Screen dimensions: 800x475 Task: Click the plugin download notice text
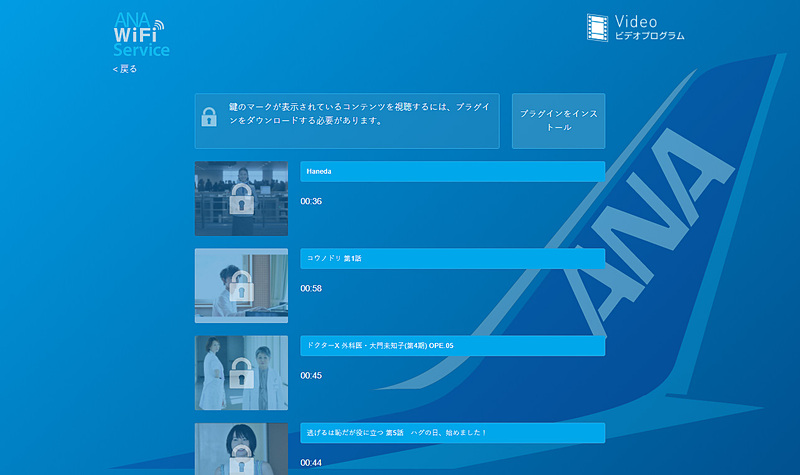click(x=359, y=114)
